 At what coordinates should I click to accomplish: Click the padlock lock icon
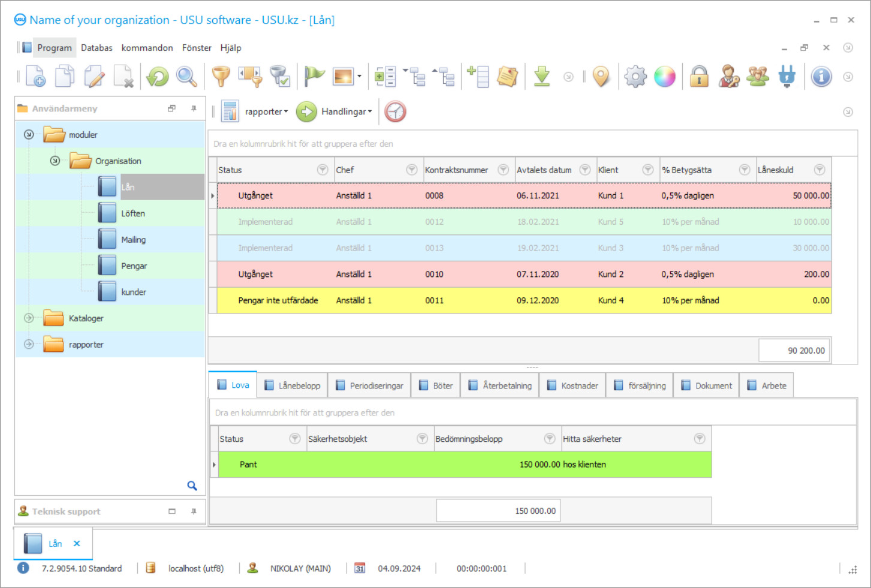pyautogui.click(x=699, y=77)
